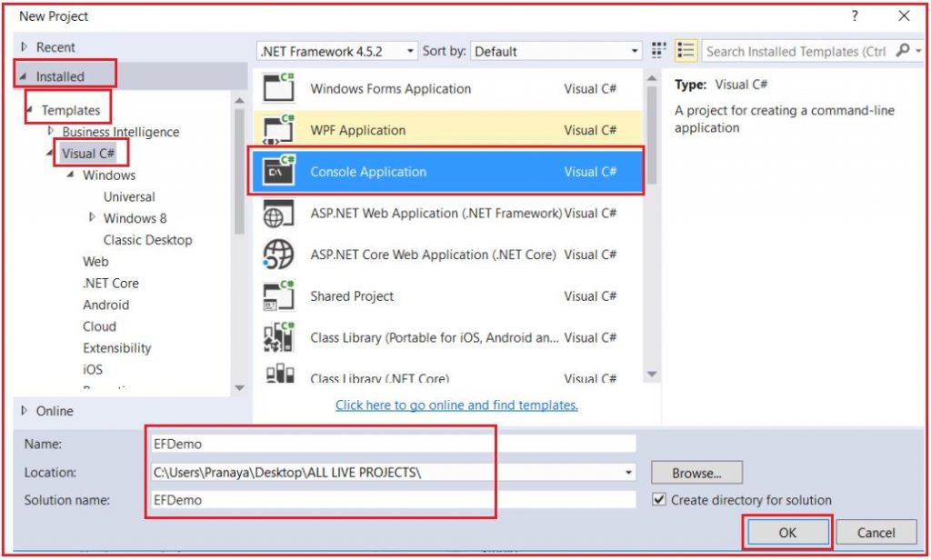Select Web under Visual C#
This screenshot has height=560, width=931.
(x=95, y=261)
